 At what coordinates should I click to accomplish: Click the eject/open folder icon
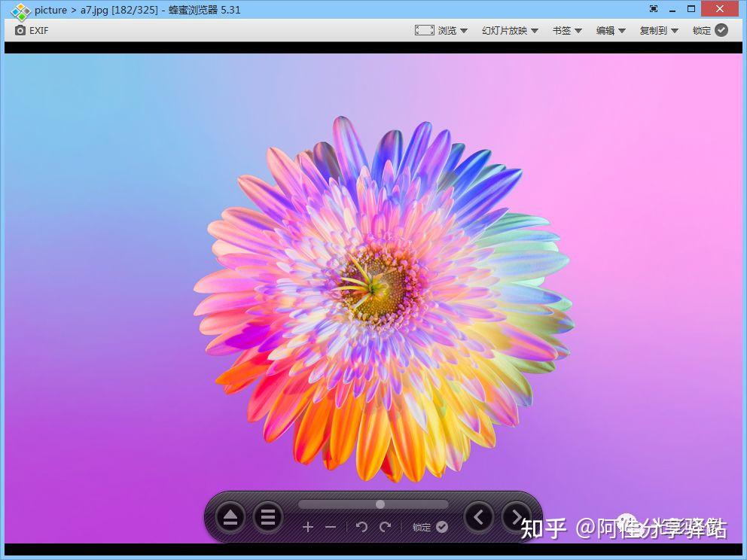pyautogui.click(x=230, y=517)
